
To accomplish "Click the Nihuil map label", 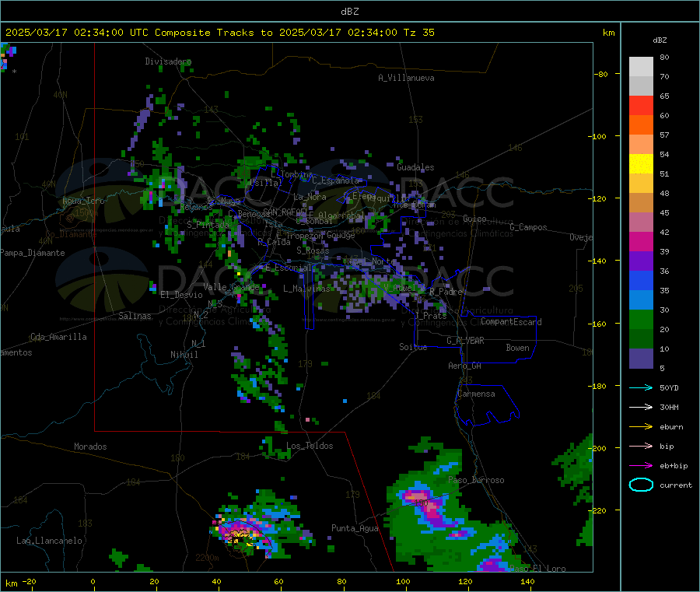I will click(x=184, y=355).
